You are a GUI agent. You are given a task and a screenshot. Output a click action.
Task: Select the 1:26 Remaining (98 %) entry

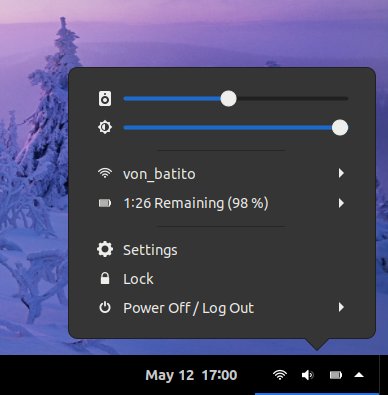click(x=222, y=203)
